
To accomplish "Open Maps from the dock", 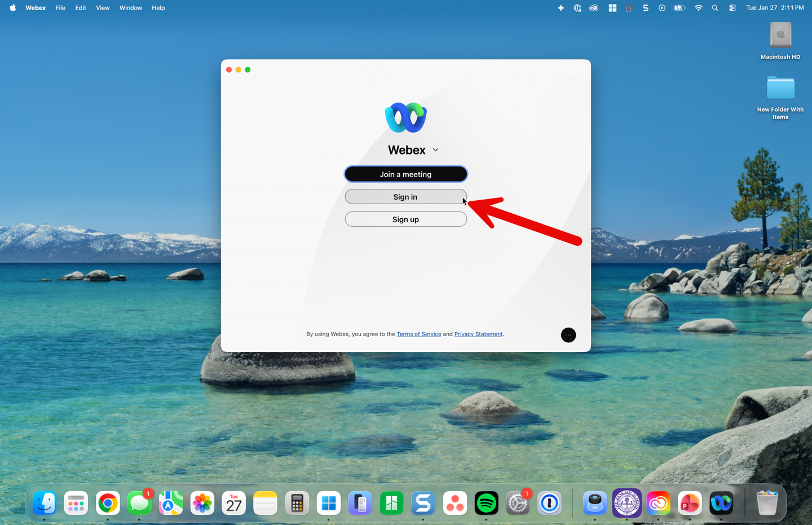I will (171, 503).
